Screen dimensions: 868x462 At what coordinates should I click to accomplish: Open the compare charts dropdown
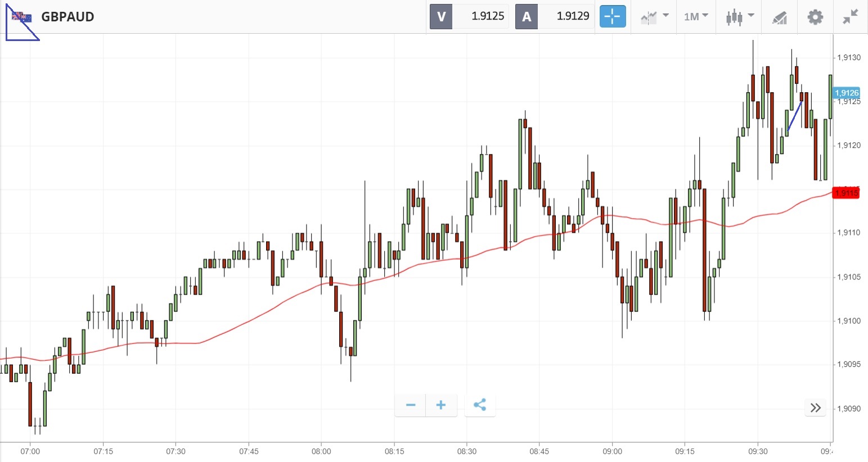coord(654,17)
